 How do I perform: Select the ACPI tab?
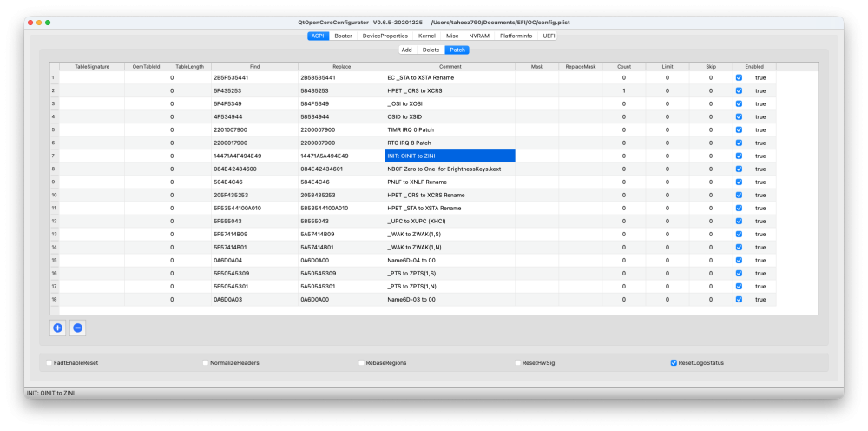[x=318, y=36]
